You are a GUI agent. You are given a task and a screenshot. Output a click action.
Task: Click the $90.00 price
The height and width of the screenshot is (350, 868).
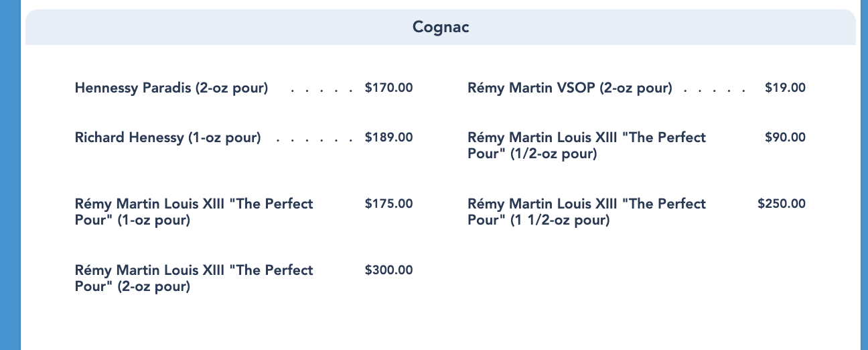(x=785, y=137)
